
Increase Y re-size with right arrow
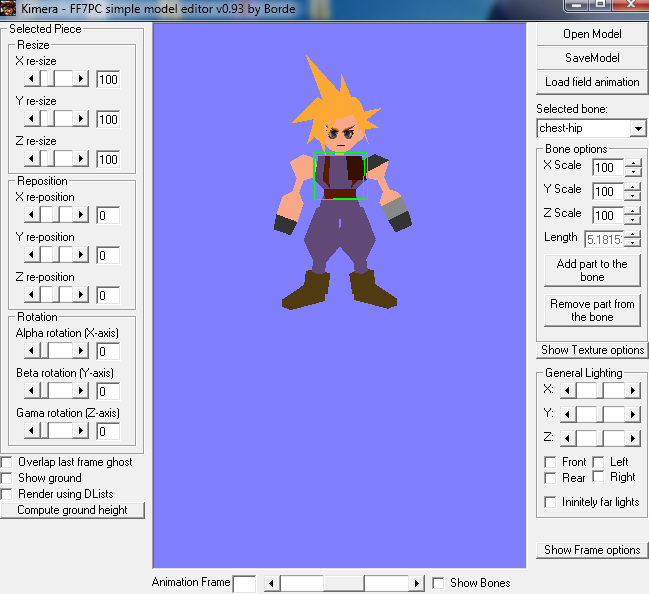click(x=81, y=118)
